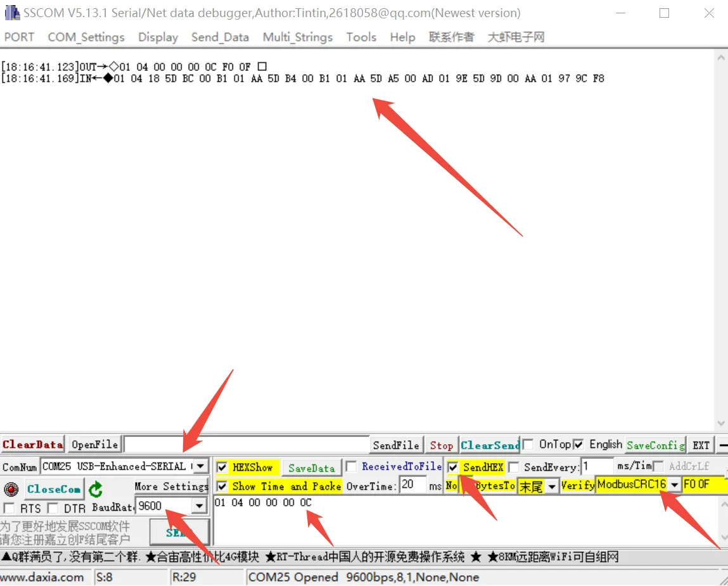Enable the RTS checkbox

(x=9, y=508)
